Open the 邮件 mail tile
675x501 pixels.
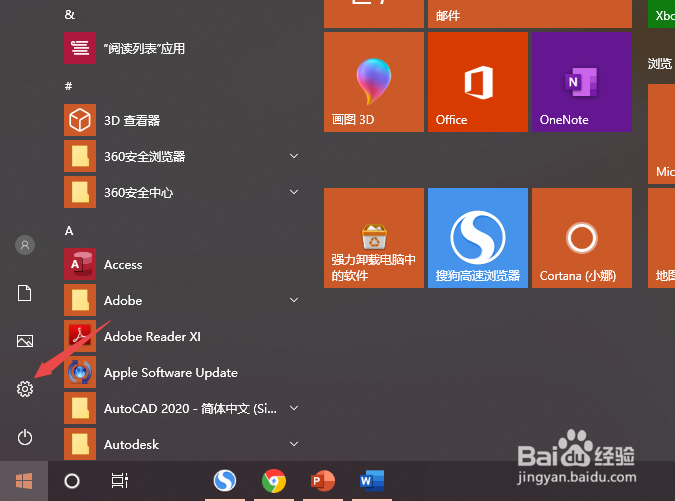pyautogui.click(x=530, y=14)
